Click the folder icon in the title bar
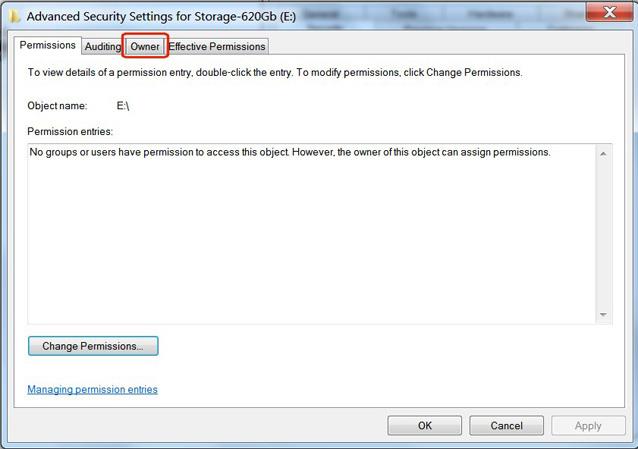Image resolution: width=638 pixels, height=449 pixels. tap(15, 16)
